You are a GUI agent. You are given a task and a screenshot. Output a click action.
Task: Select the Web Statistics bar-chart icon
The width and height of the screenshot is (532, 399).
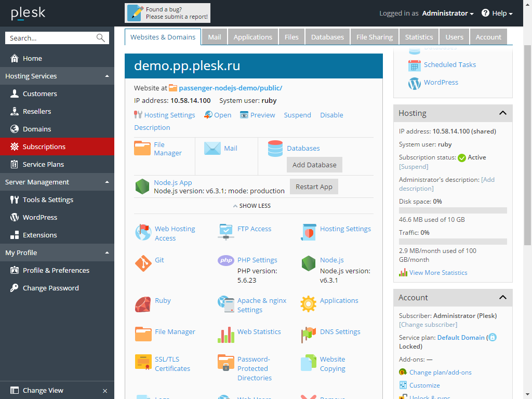(x=225, y=335)
